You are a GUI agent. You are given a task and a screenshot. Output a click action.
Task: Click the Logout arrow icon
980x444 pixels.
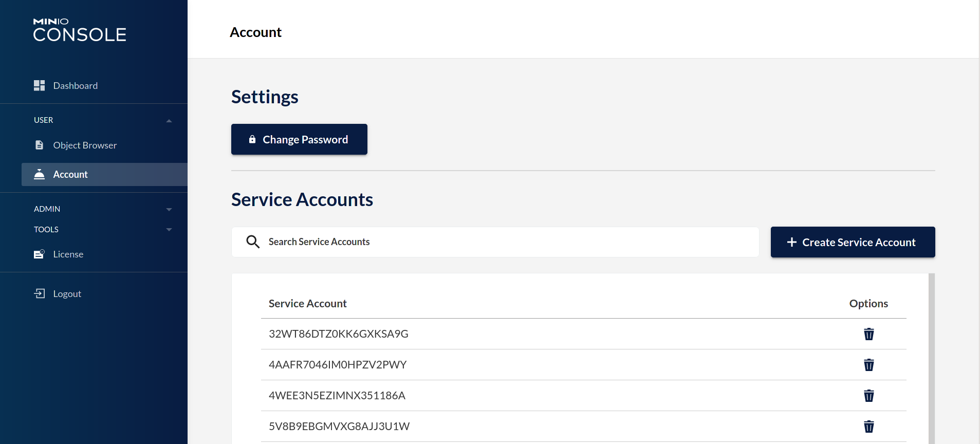pos(40,293)
